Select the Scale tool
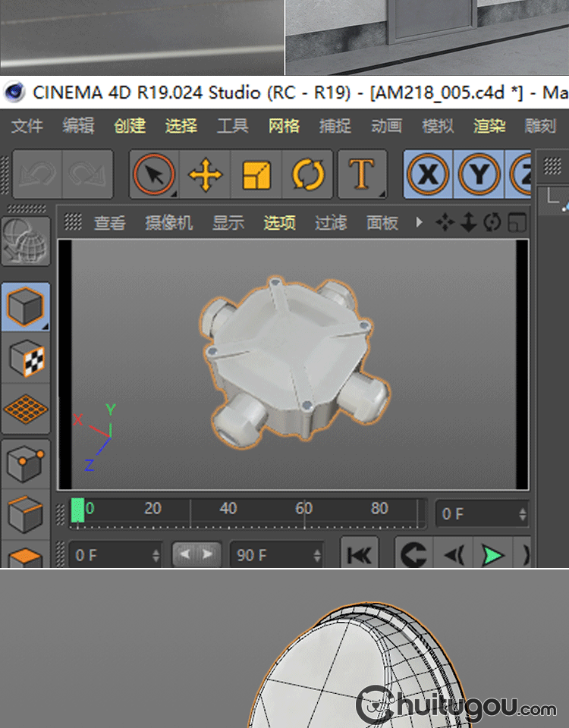 256,174
